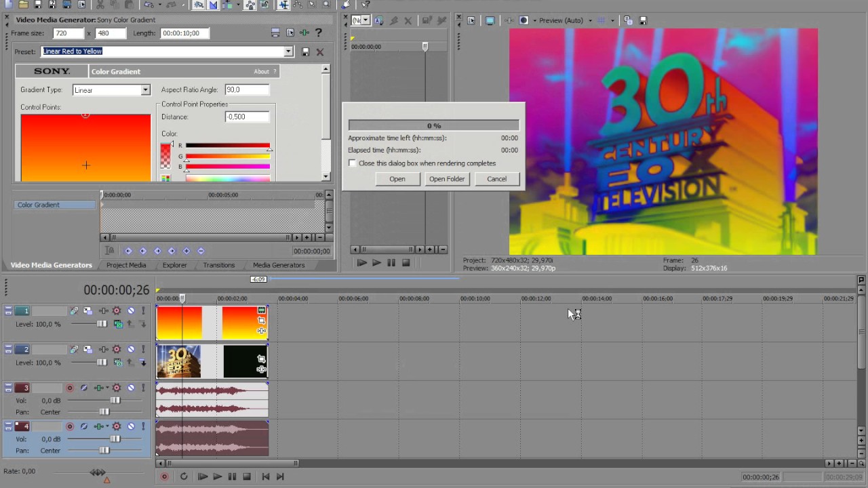Viewport: 868px width, 488px height.
Task: Go to end of the project
Action: [x=280, y=476]
